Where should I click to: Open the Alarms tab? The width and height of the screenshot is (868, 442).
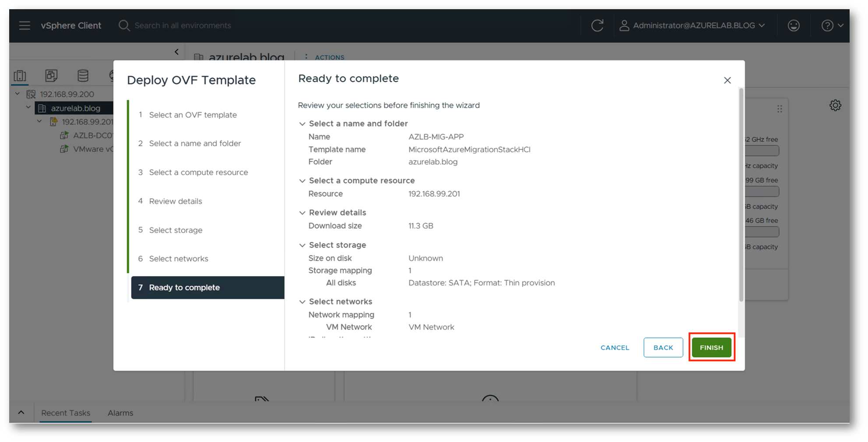(120, 413)
